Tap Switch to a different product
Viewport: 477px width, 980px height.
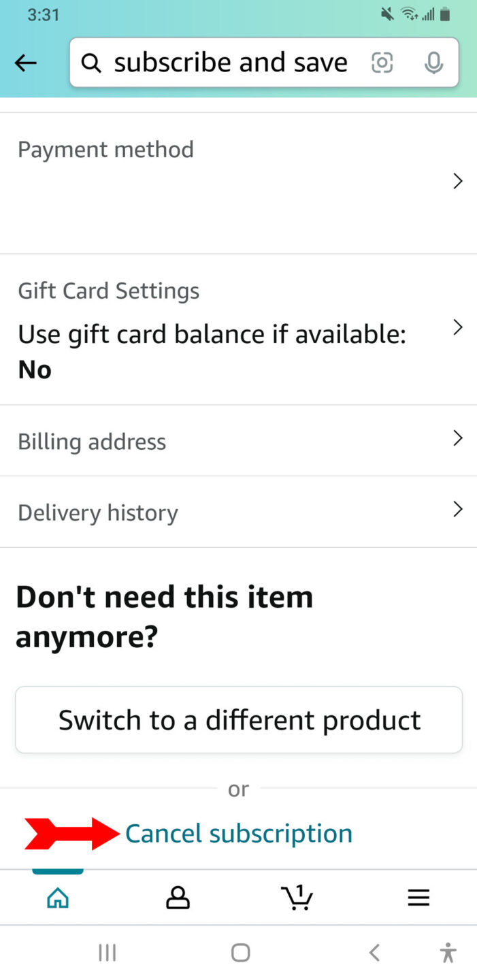coord(239,719)
